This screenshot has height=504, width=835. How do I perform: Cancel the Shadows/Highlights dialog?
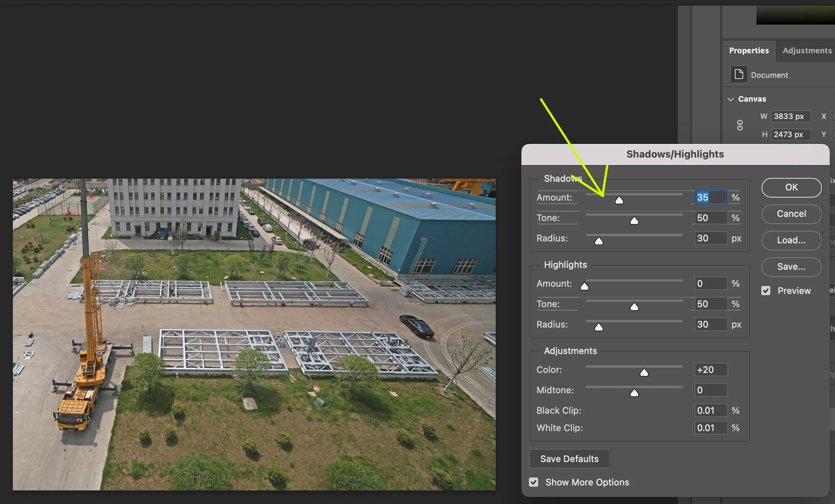tap(791, 214)
